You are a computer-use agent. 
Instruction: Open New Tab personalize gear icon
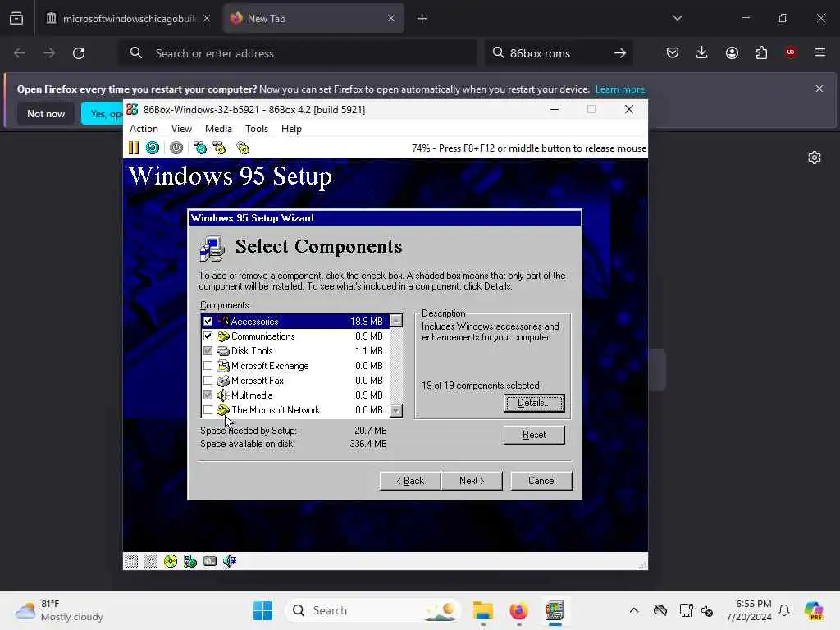click(815, 157)
